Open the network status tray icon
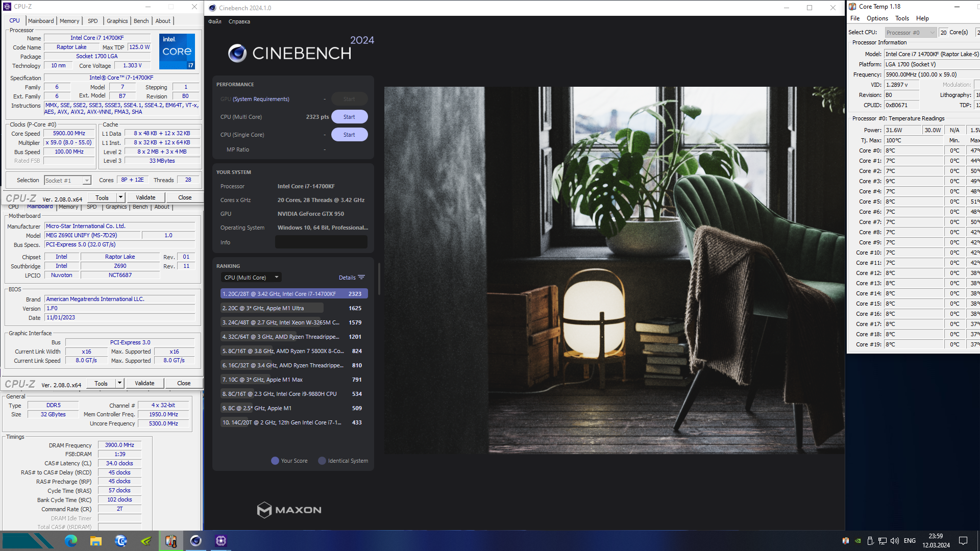The image size is (980, 551). click(883, 541)
